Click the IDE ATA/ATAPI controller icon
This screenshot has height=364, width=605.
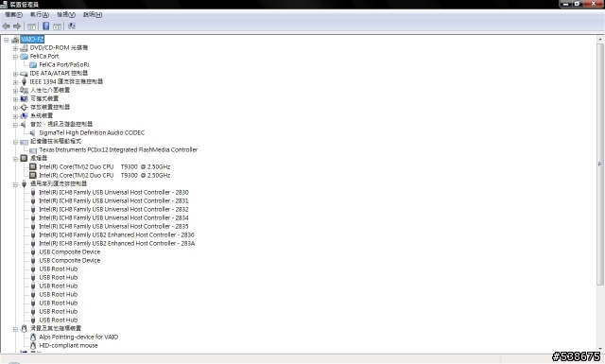coord(24,74)
